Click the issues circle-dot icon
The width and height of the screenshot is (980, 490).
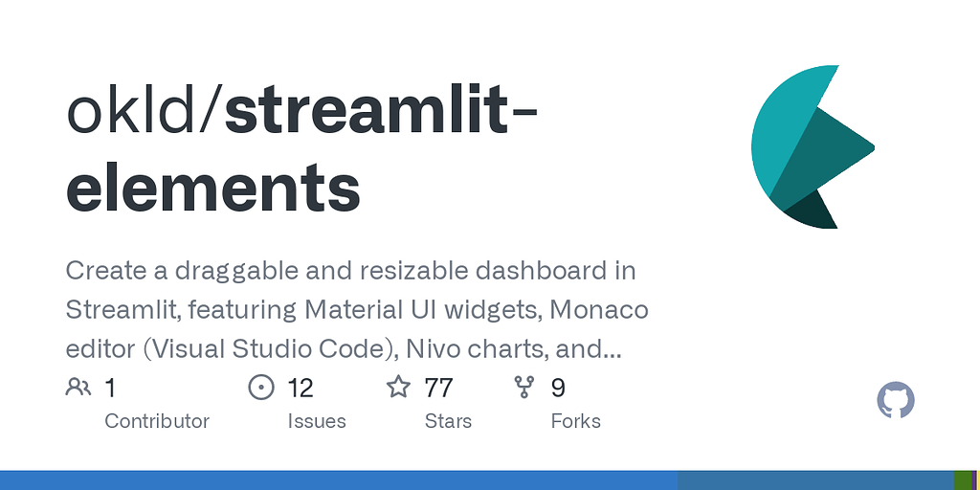[x=261, y=388]
